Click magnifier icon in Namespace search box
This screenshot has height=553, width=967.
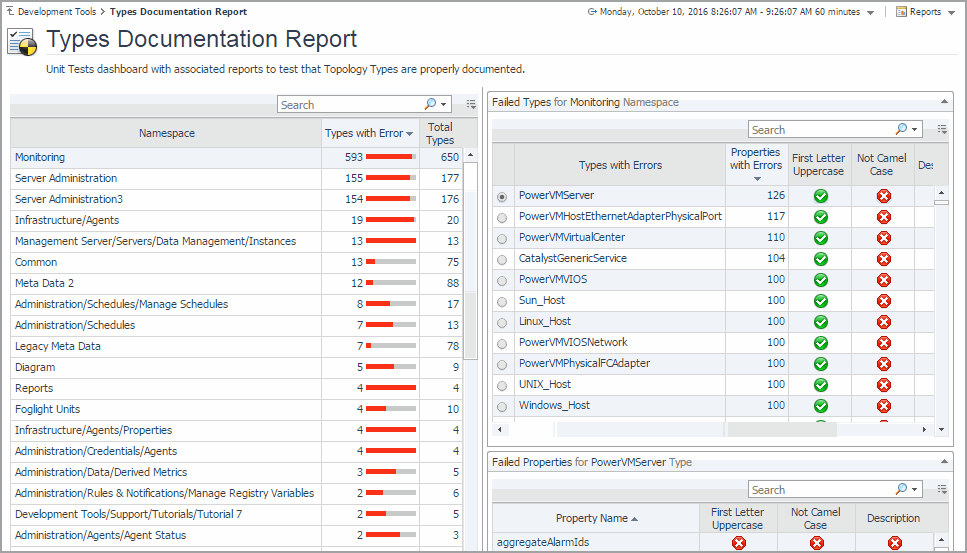coord(431,104)
